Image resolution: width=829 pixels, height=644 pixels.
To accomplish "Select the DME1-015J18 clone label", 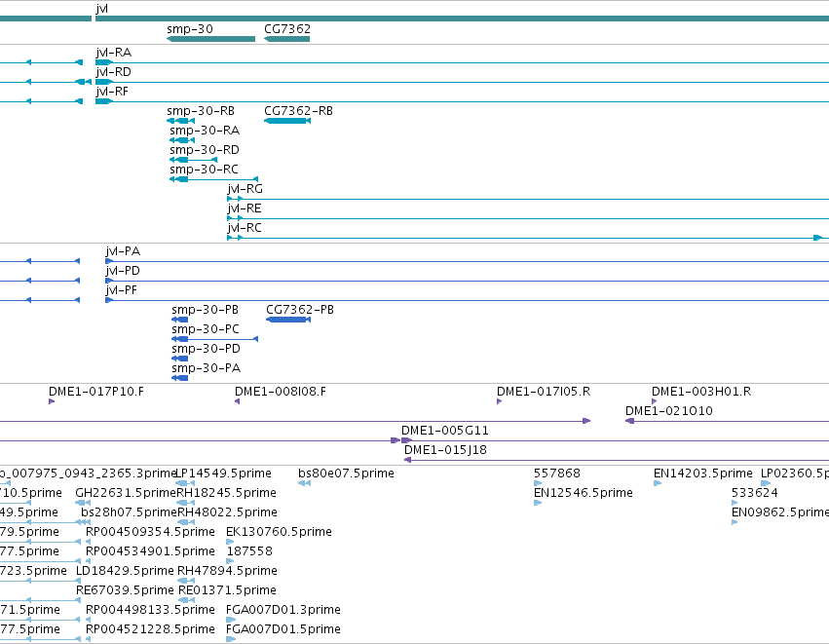I will click(x=445, y=450).
